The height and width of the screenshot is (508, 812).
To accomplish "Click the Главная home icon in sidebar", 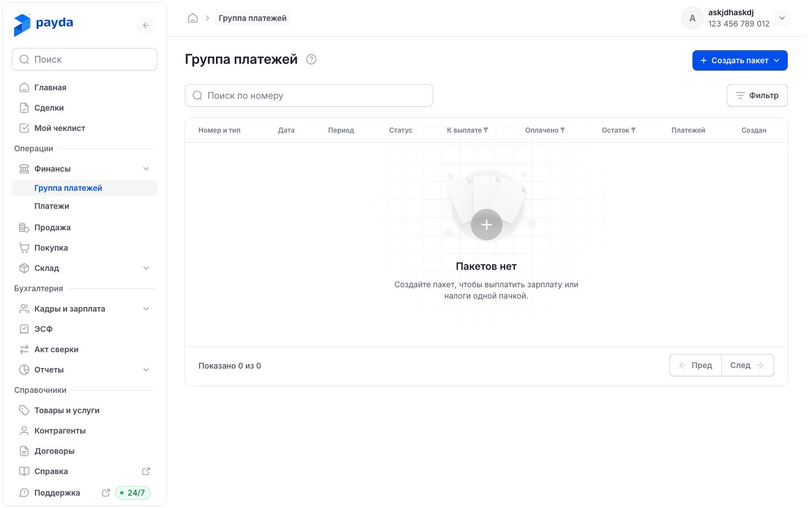I will click(24, 87).
